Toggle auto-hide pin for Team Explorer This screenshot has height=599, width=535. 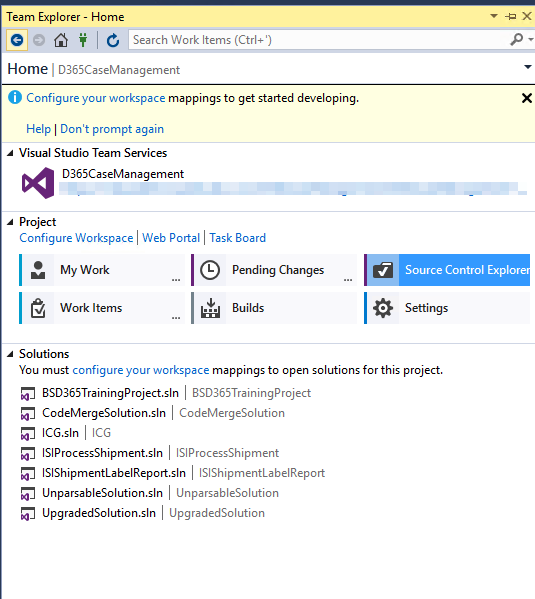tap(511, 16)
